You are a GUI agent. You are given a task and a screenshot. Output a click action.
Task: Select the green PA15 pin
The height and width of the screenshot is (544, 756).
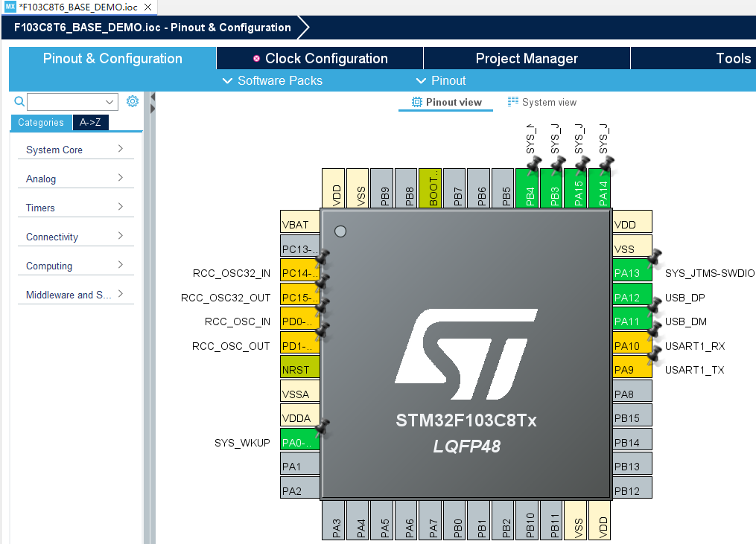[x=576, y=188]
